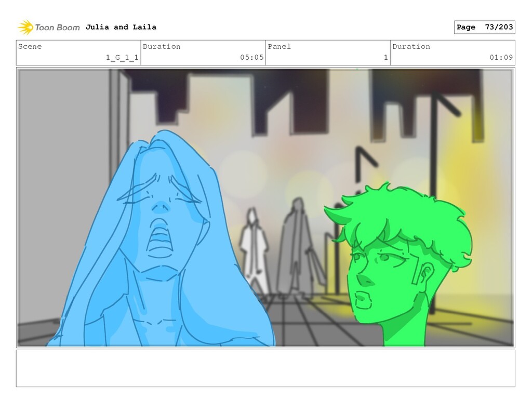Screen dimensions: 532x411
Task: Click the Toon Boom logo
Action: [49, 28]
